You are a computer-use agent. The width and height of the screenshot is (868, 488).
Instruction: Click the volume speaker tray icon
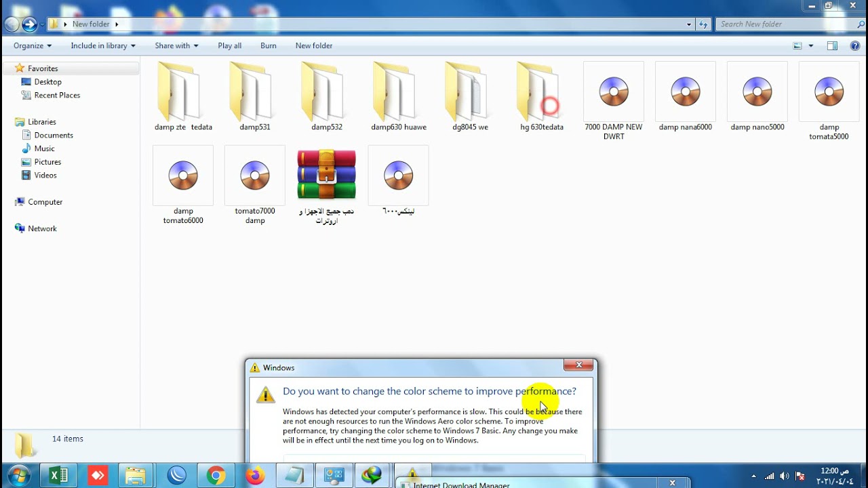point(785,476)
